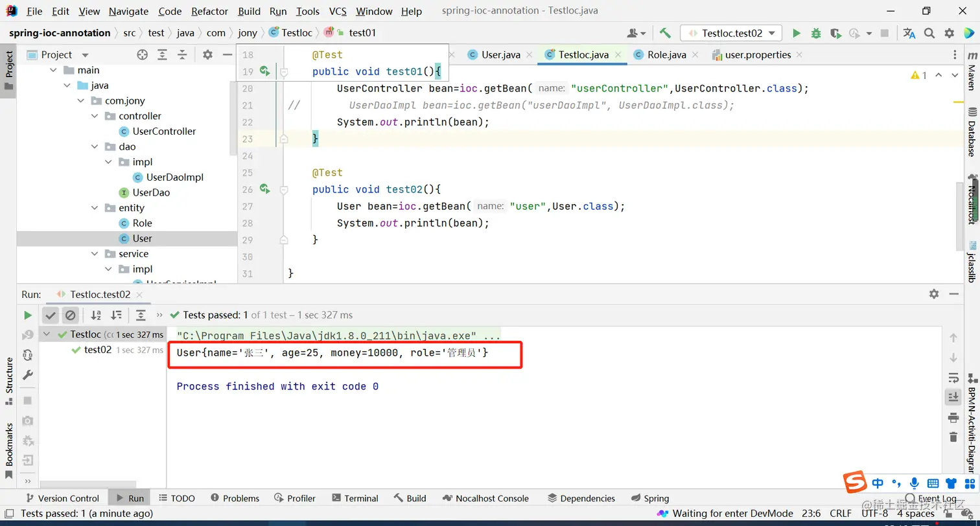Open Search Everywhere magnifier icon
The width and height of the screenshot is (980, 526).
click(929, 33)
